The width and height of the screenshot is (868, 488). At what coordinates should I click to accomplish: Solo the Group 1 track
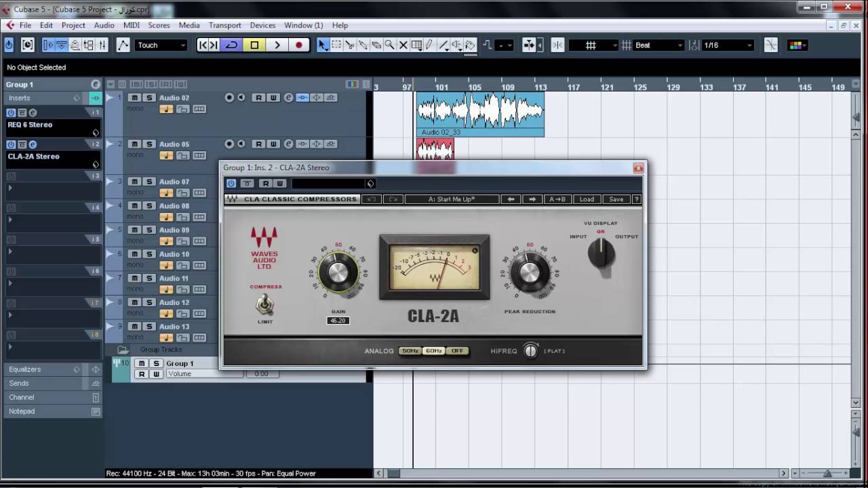[156, 364]
